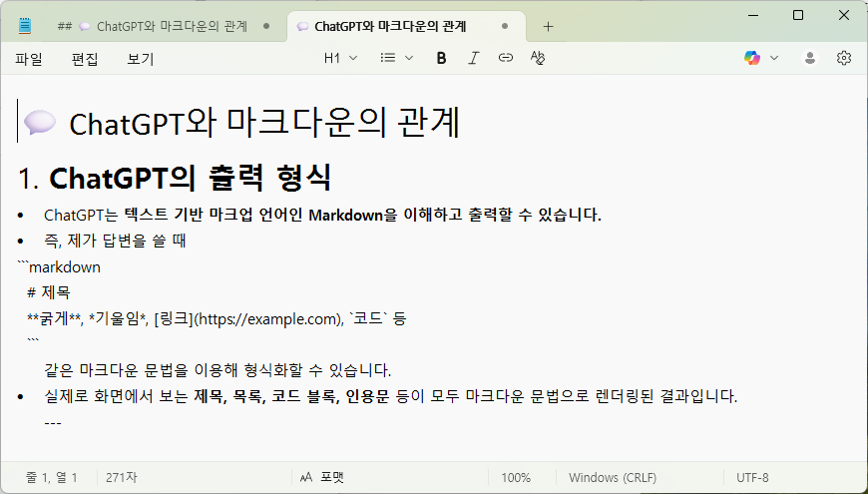868x494 pixels.
Task: Click the 100% zoom level in status bar
Action: tap(516, 477)
